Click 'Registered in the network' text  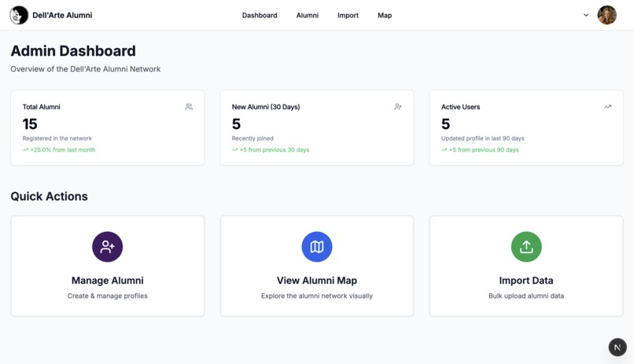pos(57,138)
